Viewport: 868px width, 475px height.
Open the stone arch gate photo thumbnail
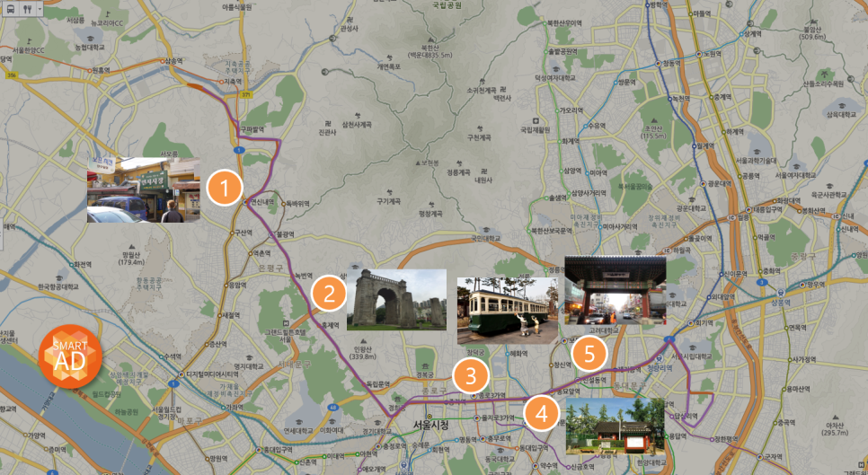pos(396,300)
